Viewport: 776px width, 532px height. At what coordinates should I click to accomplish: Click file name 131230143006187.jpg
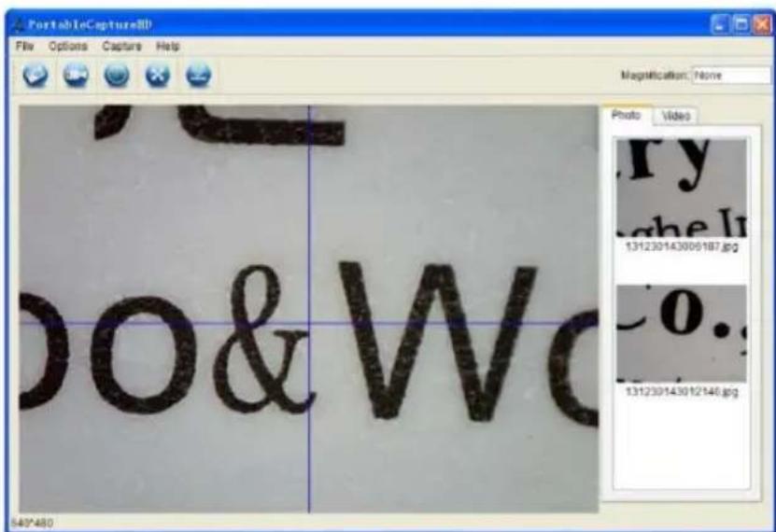click(682, 246)
